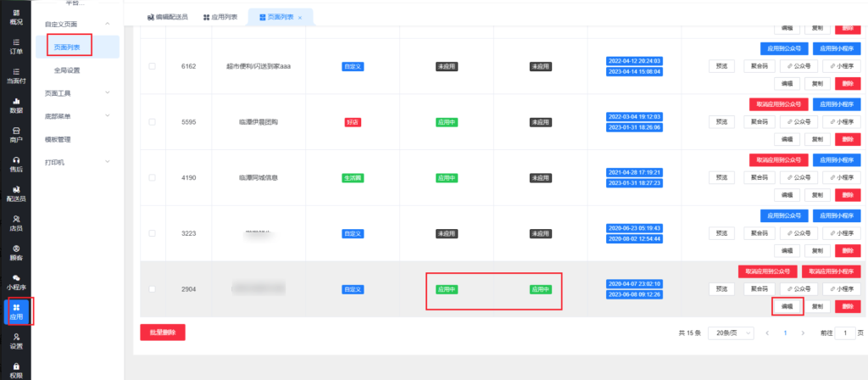Open 小程序 mini program chat icon
Viewport: 868px width, 380px height.
coord(15,282)
